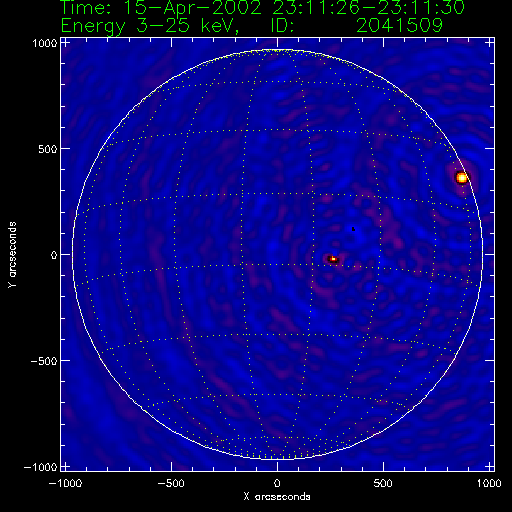Image resolution: width=512 pixels, height=512 pixels.
Task: Click the 0 label on the Y axis
Action: coord(54,255)
